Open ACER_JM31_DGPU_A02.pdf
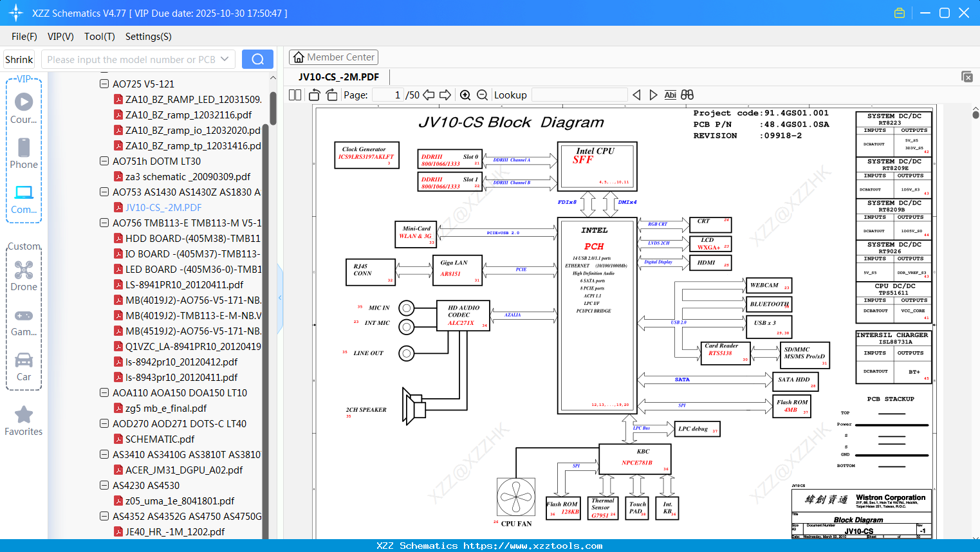This screenshot has height=552, width=980. coord(178,470)
